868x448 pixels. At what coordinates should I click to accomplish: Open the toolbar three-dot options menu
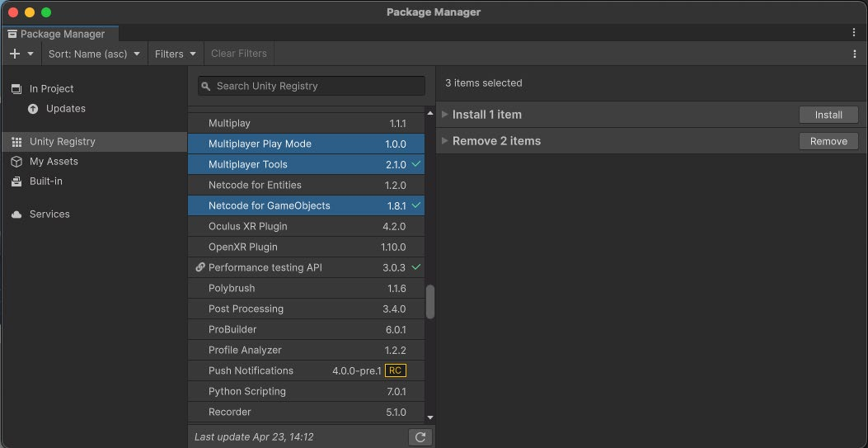pos(854,54)
